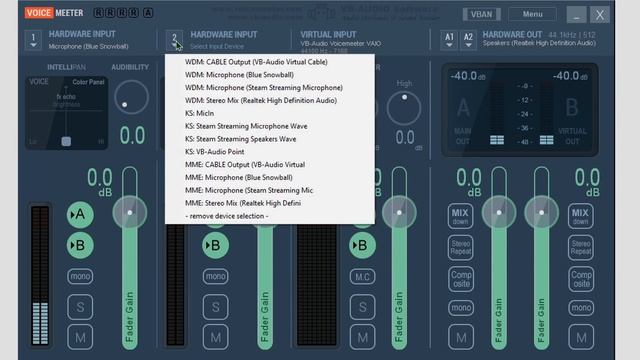Select KS: Steam Streaming Microphone Wave
The width and height of the screenshot is (640, 360).
[x=246, y=126]
